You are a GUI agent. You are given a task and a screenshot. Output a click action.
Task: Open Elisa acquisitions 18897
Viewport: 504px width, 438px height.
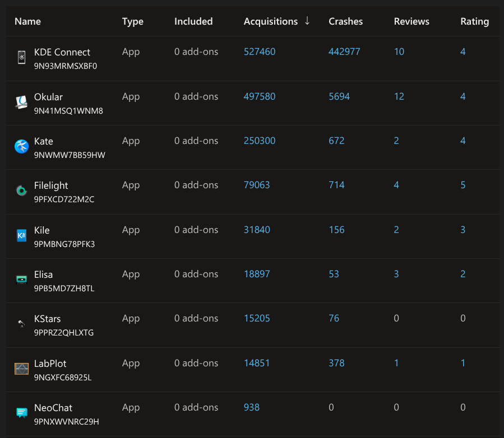257,274
